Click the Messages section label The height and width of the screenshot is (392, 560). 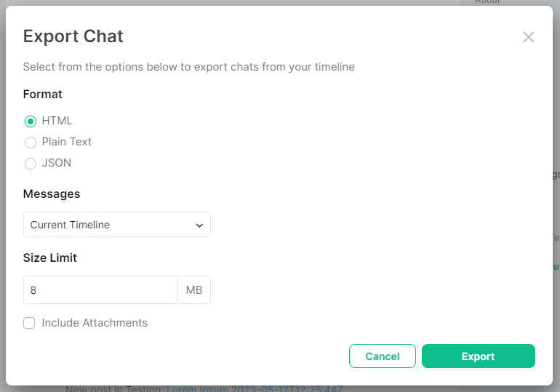52,194
